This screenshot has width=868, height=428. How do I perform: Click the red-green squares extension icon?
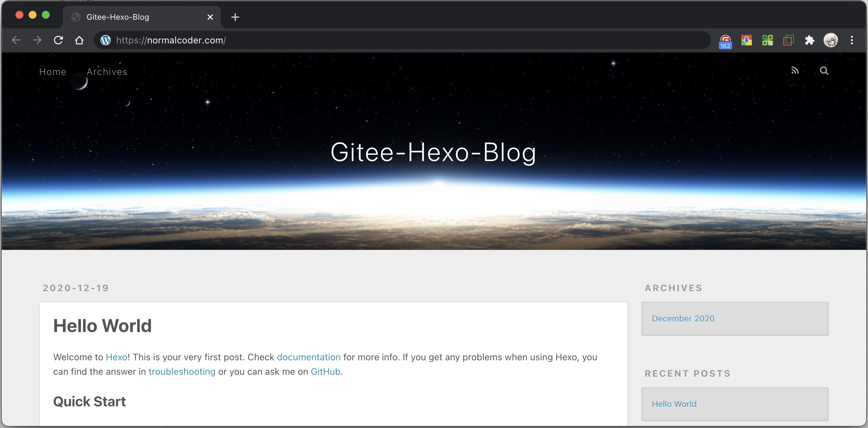click(788, 40)
